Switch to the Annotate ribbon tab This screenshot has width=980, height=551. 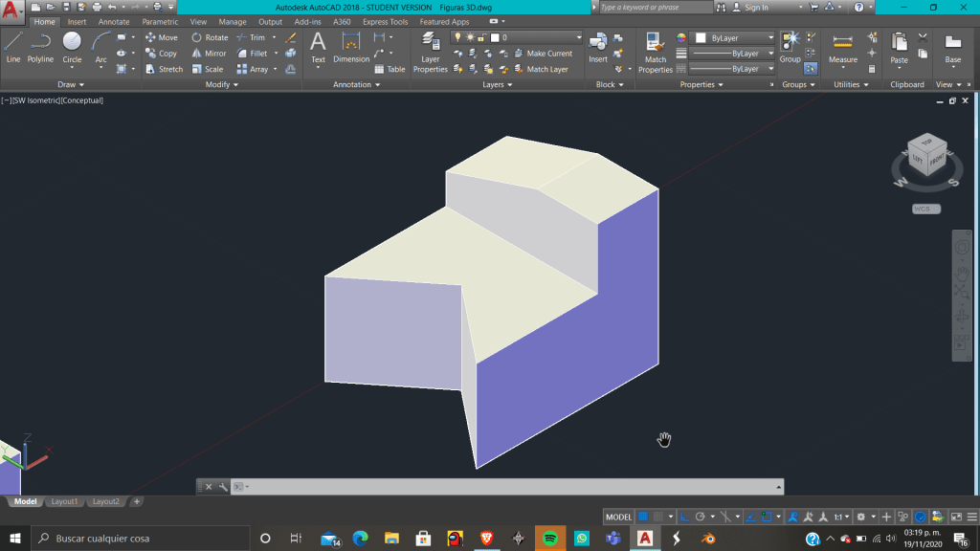[x=114, y=22]
